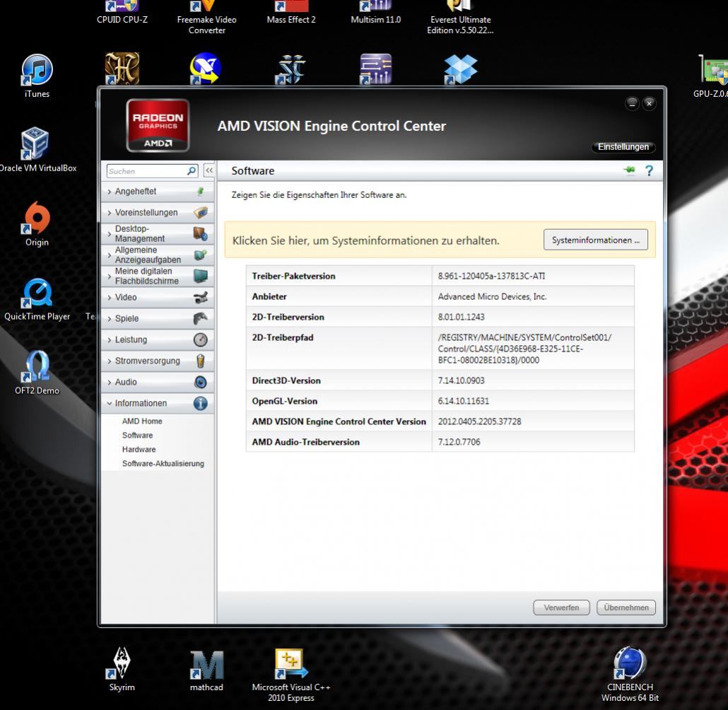Expand the Desktop-Management section
728x710 pixels.
(x=157, y=233)
